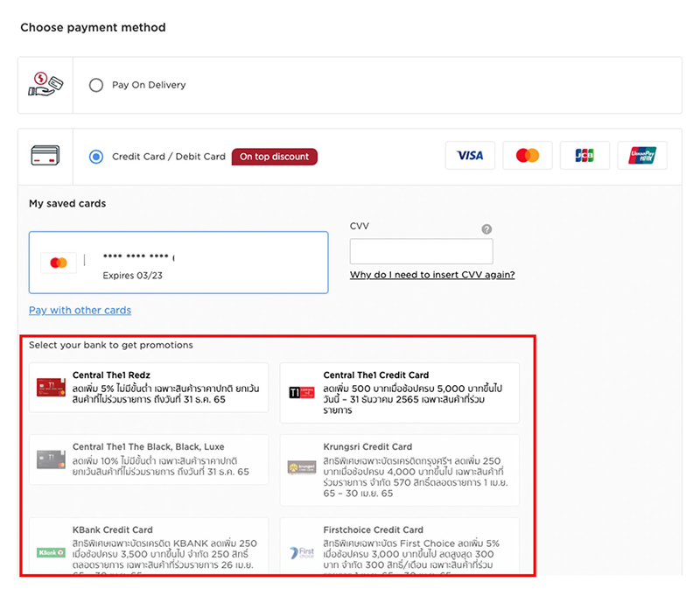This screenshot has width=700, height=596.
Task: Open 'Why do I need to insert CVV again?'
Action: coord(432,275)
